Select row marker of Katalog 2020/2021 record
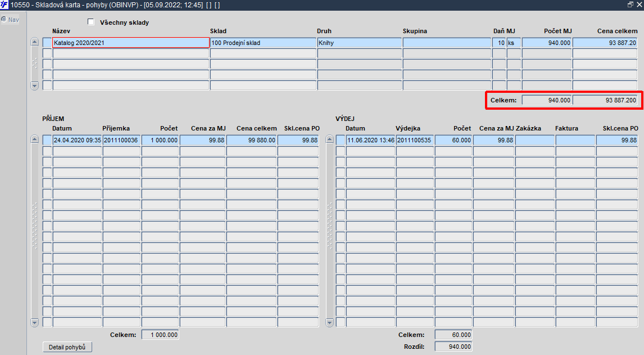Viewport: 644px width, 355px height. [x=47, y=42]
